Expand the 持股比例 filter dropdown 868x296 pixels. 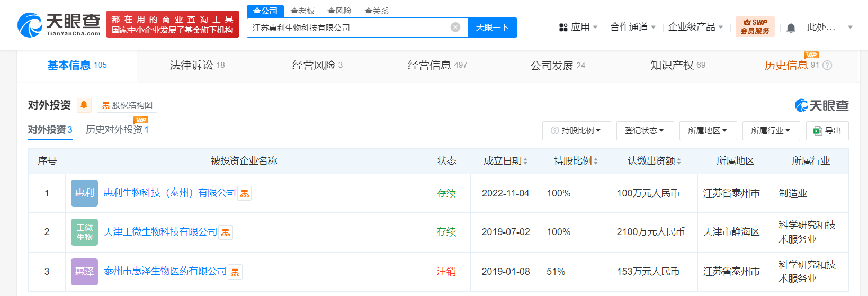click(576, 131)
